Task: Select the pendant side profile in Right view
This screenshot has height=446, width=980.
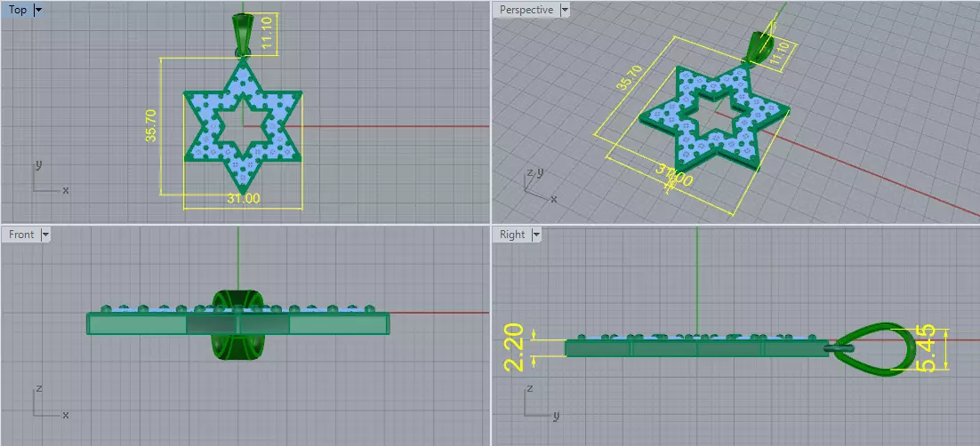Action: point(697,346)
